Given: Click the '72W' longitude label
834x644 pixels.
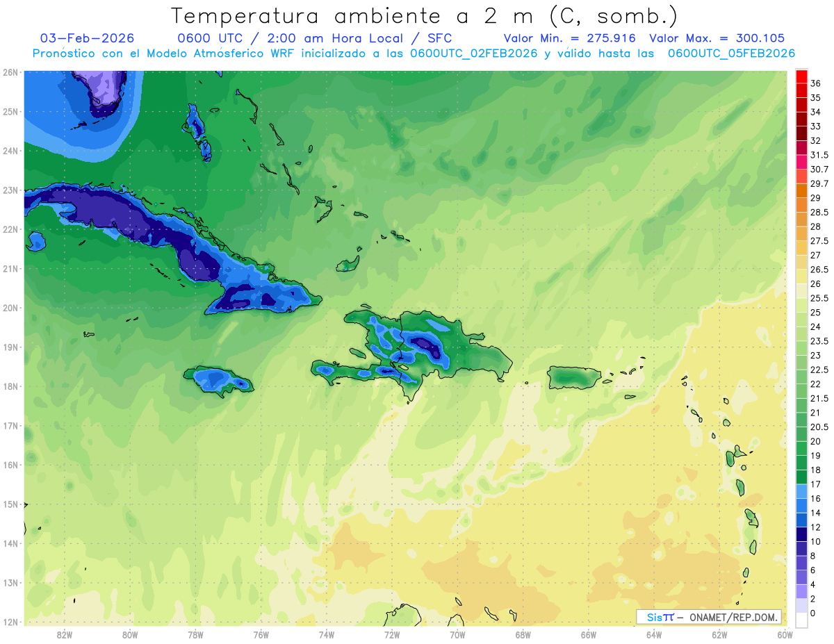Looking at the screenshot, I should pyautogui.click(x=391, y=634).
